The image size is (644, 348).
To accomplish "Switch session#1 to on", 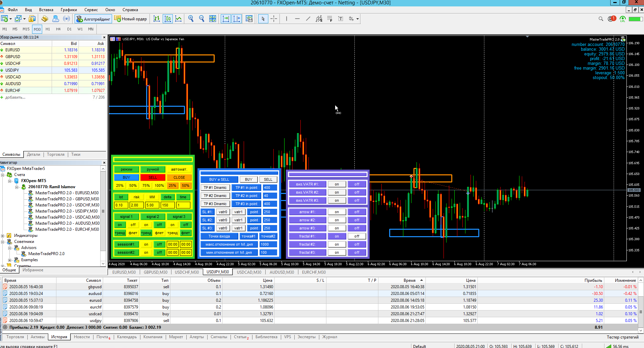I will (146, 244).
